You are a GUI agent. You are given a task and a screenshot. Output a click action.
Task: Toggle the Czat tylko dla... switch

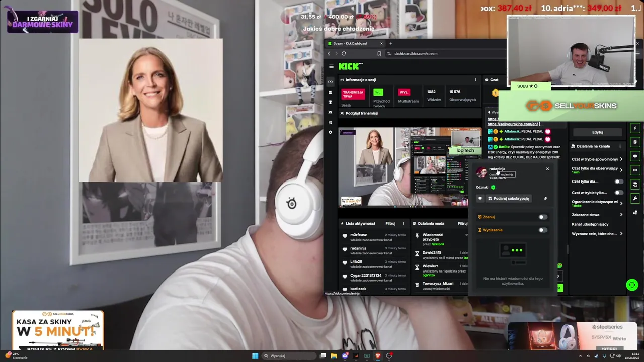click(618, 182)
